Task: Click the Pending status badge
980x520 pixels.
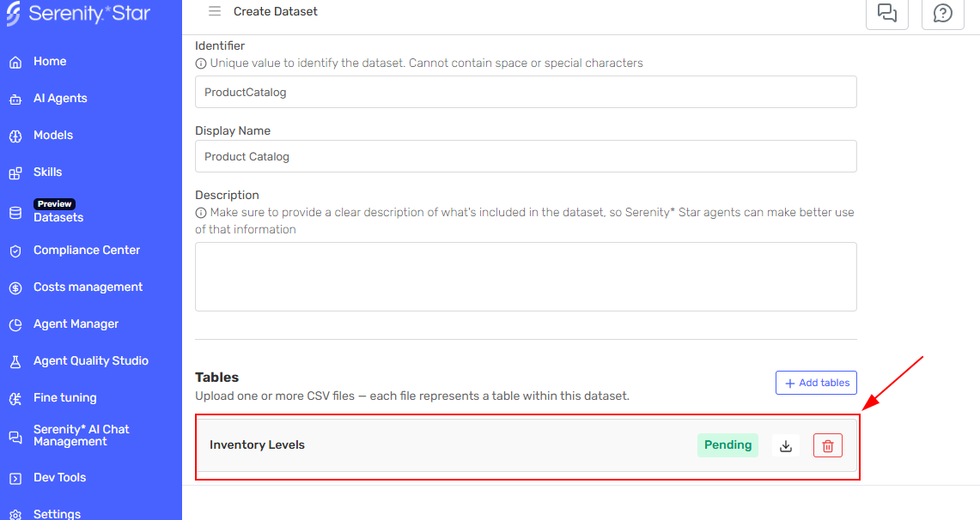Action: 727,445
